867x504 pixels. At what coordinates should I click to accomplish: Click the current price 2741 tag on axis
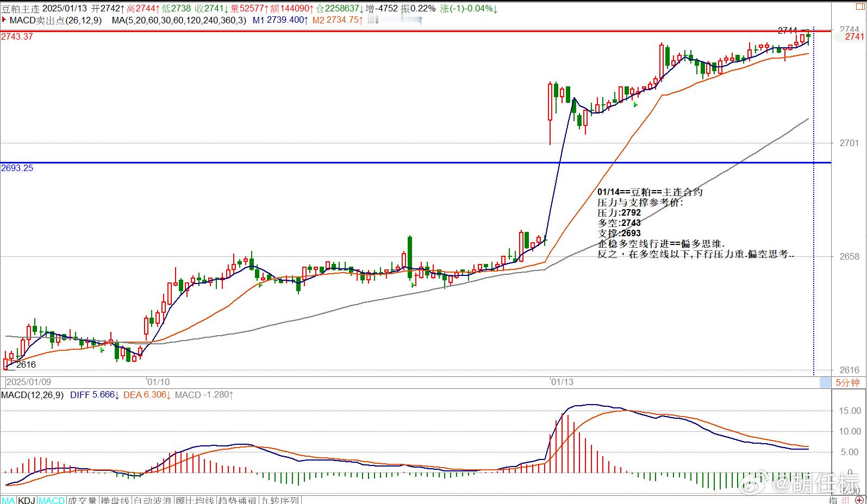click(x=854, y=36)
